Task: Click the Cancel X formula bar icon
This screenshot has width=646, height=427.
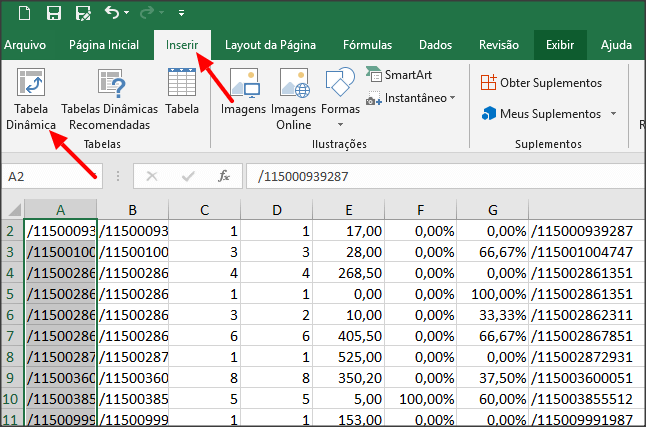Action: coord(152,176)
